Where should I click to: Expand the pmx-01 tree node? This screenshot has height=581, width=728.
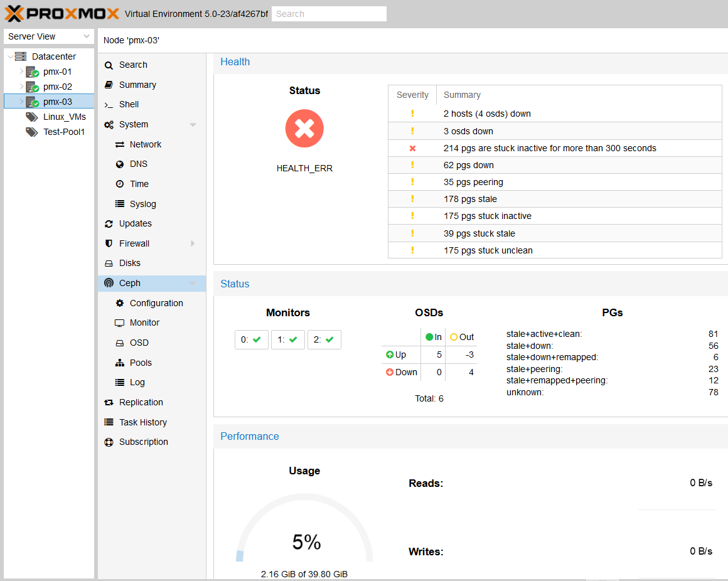21,72
